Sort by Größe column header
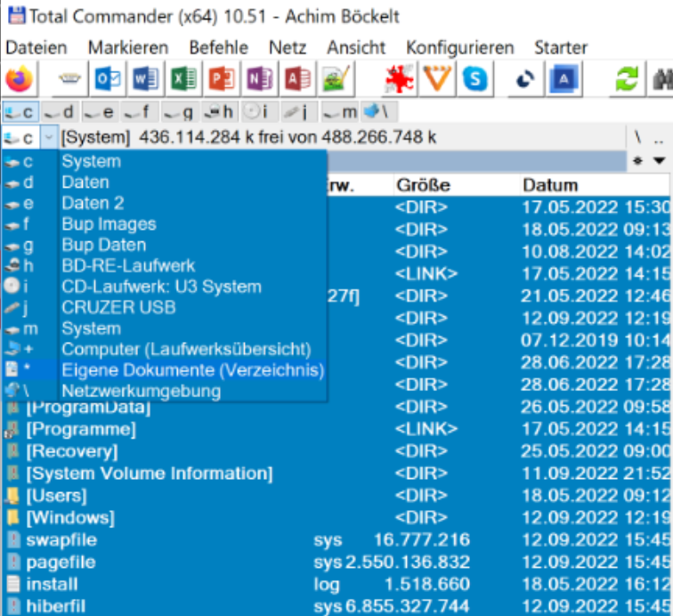Image resolution: width=673 pixels, height=616 pixels. [x=455, y=185]
